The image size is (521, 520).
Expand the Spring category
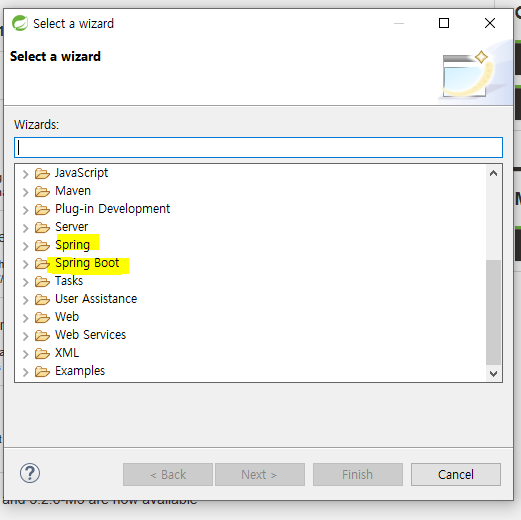coord(25,246)
